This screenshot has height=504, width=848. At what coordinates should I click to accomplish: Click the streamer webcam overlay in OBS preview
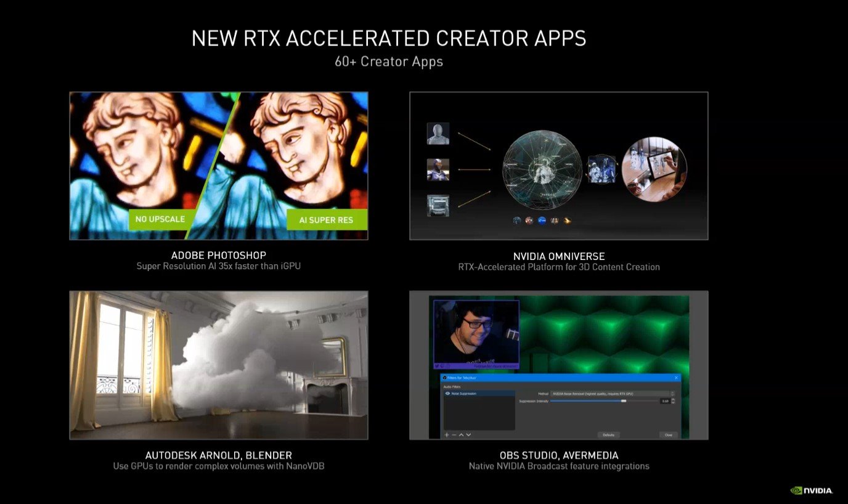pos(476,334)
